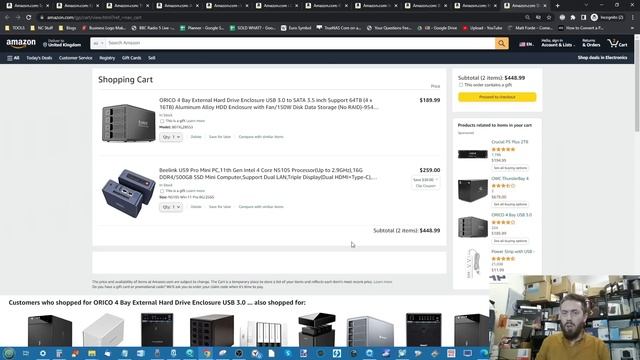Open the Beelink U59 Pro Mini PC title link

268,174
